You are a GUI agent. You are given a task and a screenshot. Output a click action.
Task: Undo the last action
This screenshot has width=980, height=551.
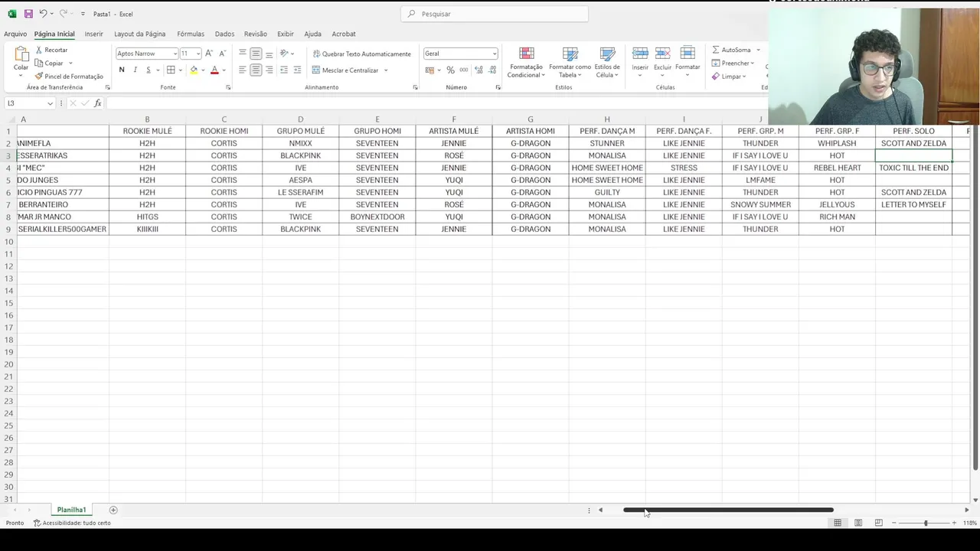(x=43, y=14)
